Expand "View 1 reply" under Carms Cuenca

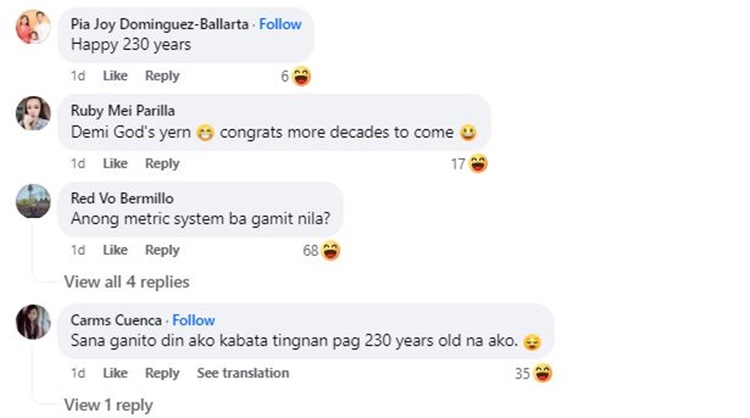(108, 405)
